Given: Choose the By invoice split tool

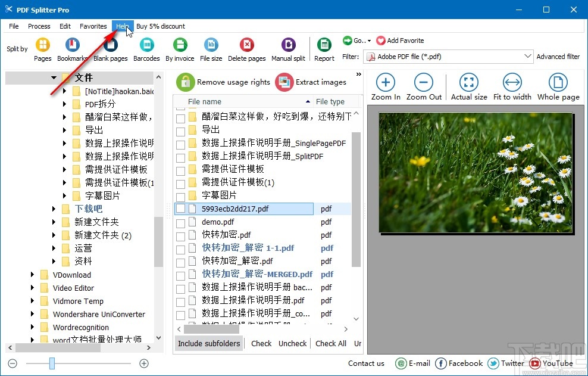Looking at the screenshot, I should pos(180,45).
